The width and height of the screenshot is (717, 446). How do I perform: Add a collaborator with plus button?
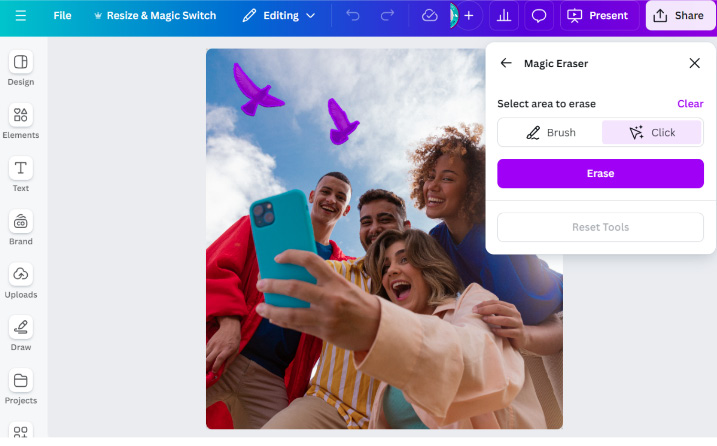coord(469,16)
